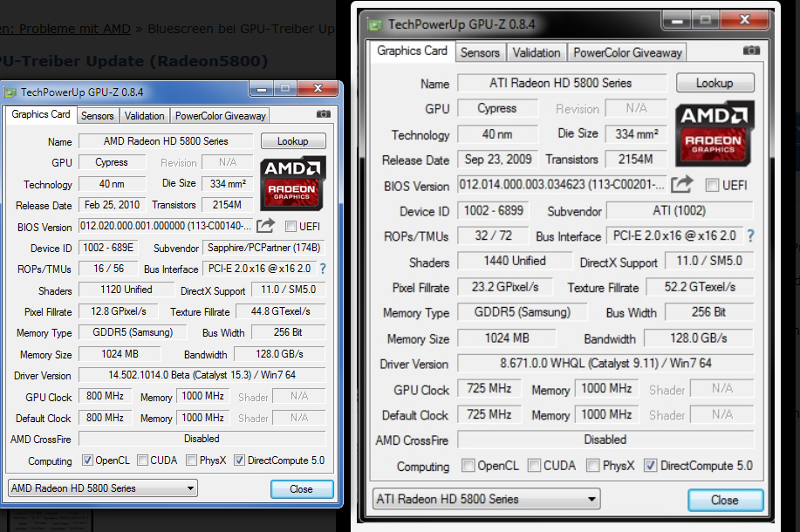
Task: Click Pixel Fillrate 12.8 GPixel/s value
Action: coord(119,311)
